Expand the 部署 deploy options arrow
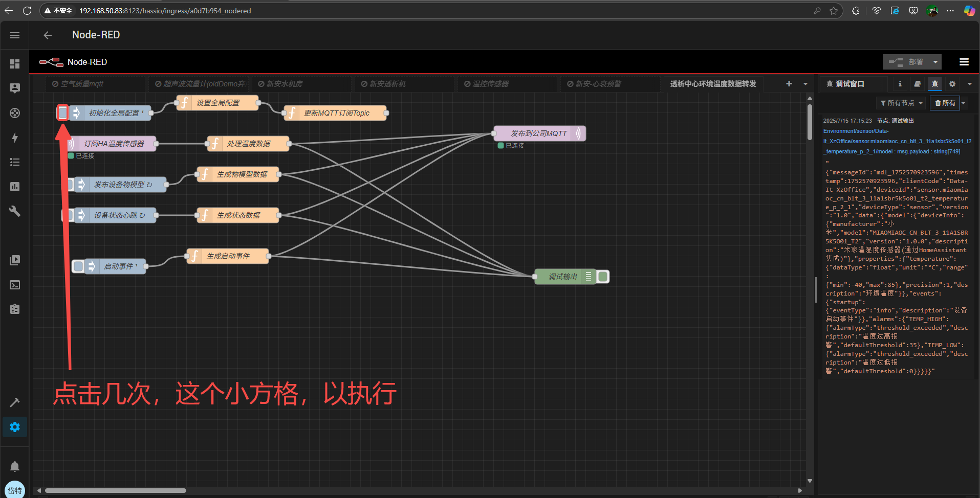Screen dimensions: 980x498 (935, 62)
